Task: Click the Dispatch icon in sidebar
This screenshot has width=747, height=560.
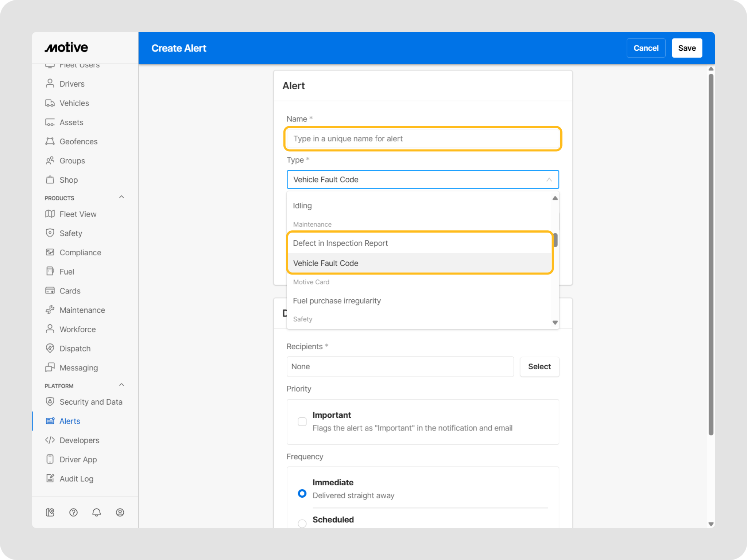Action: 50,348
